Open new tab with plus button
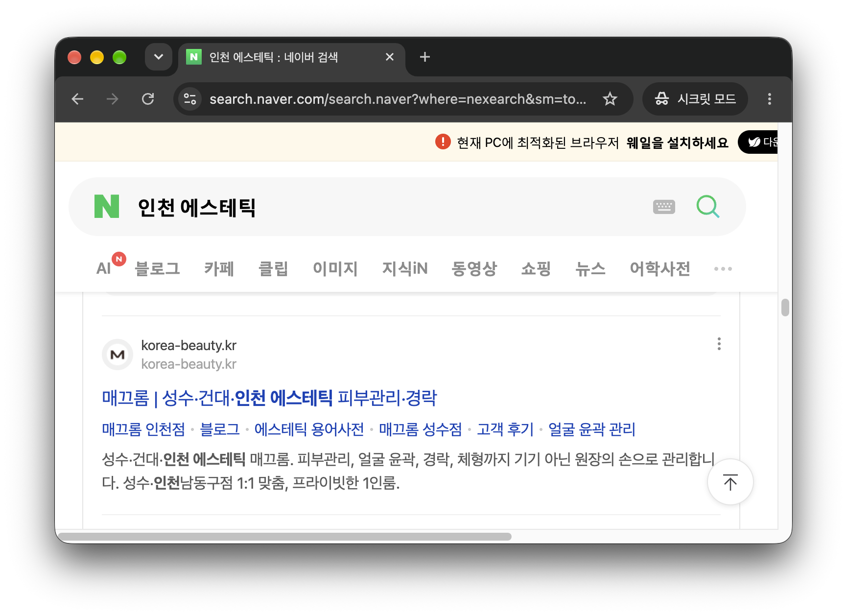 [x=425, y=57]
